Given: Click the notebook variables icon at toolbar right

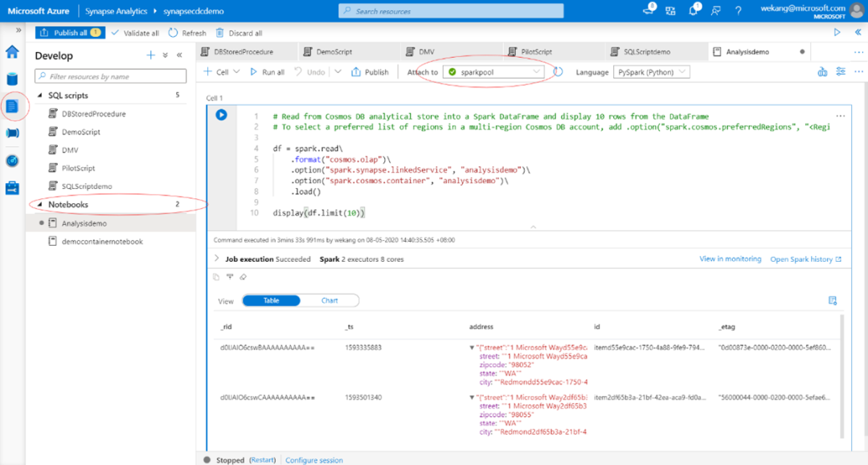Looking at the screenshot, I should (x=823, y=72).
